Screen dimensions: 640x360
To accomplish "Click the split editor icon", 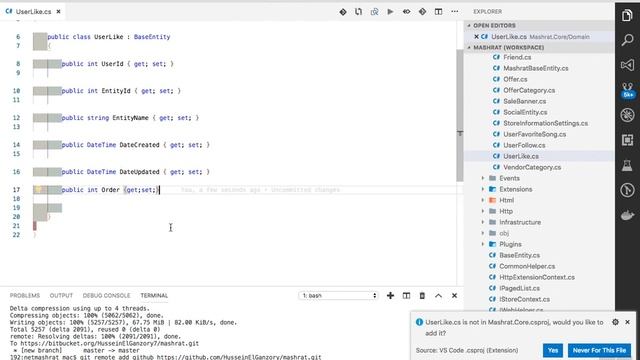I will click(x=438, y=12).
